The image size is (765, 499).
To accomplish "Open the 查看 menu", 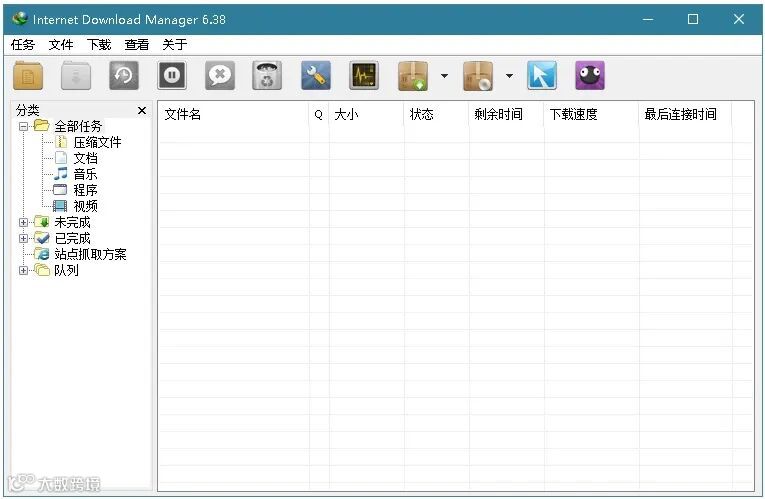I will (137, 45).
